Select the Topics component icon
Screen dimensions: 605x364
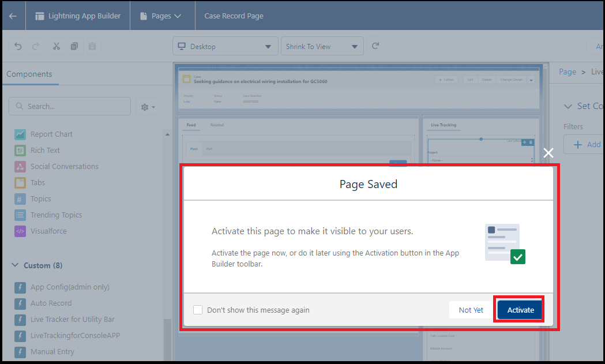pyautogui.click(x=20, y=199)
